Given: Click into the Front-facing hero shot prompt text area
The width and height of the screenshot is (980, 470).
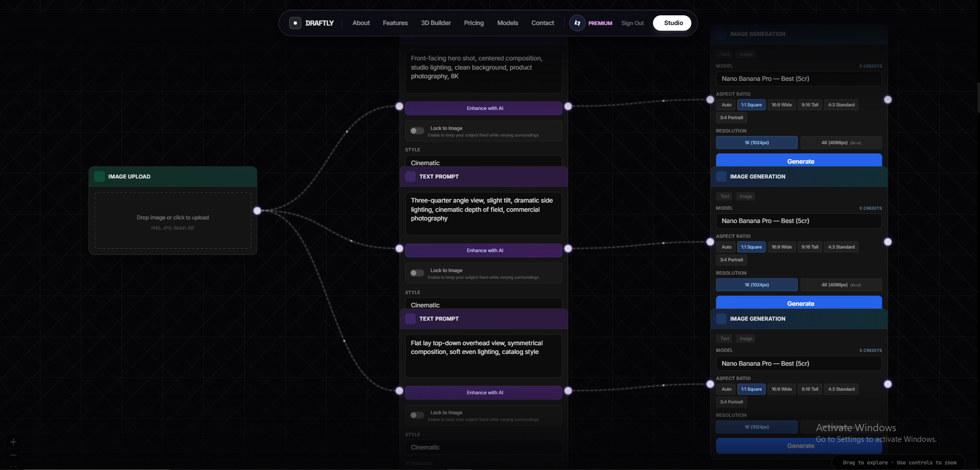Looking at the screenshot, I should [483, 71].
